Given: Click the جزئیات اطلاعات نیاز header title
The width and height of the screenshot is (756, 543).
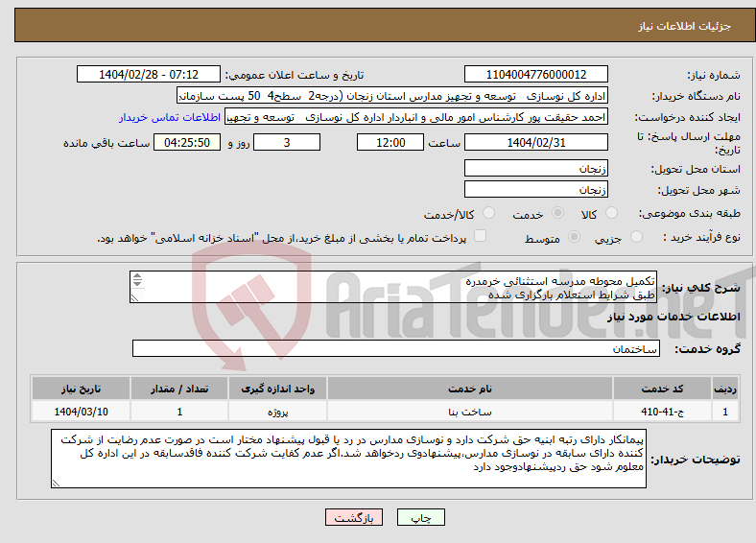Looking at the screenshot, I should pyautogui.click(x=685, y=26).
